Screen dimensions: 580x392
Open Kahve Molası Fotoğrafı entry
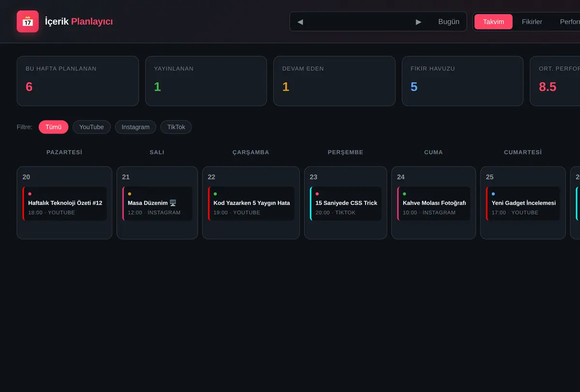[434, 203]
